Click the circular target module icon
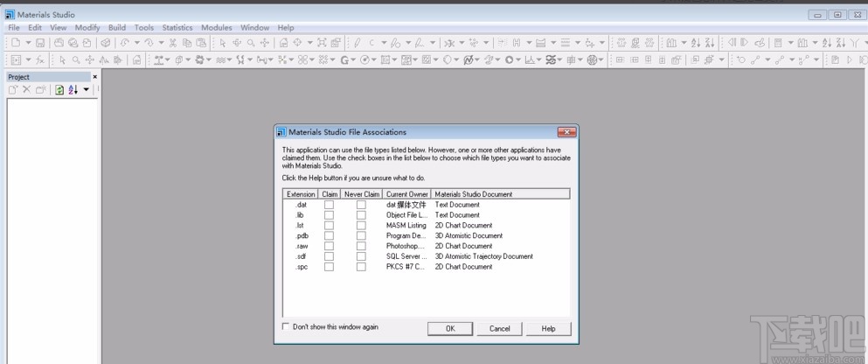Viewport: 868px width, 364px height. click(x=365, y=59)
